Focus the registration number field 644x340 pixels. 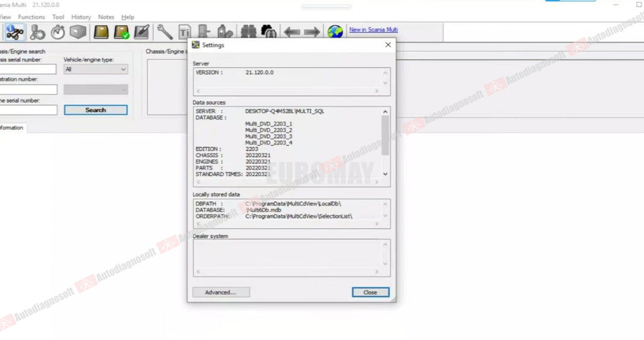pyautogui.click(x=29, y=89)
